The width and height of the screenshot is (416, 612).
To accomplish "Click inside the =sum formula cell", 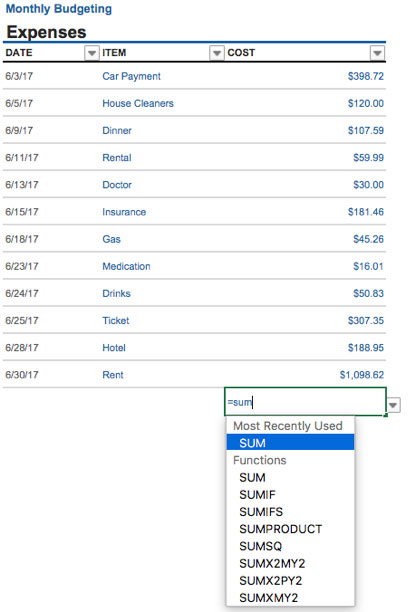I will 305,402.
